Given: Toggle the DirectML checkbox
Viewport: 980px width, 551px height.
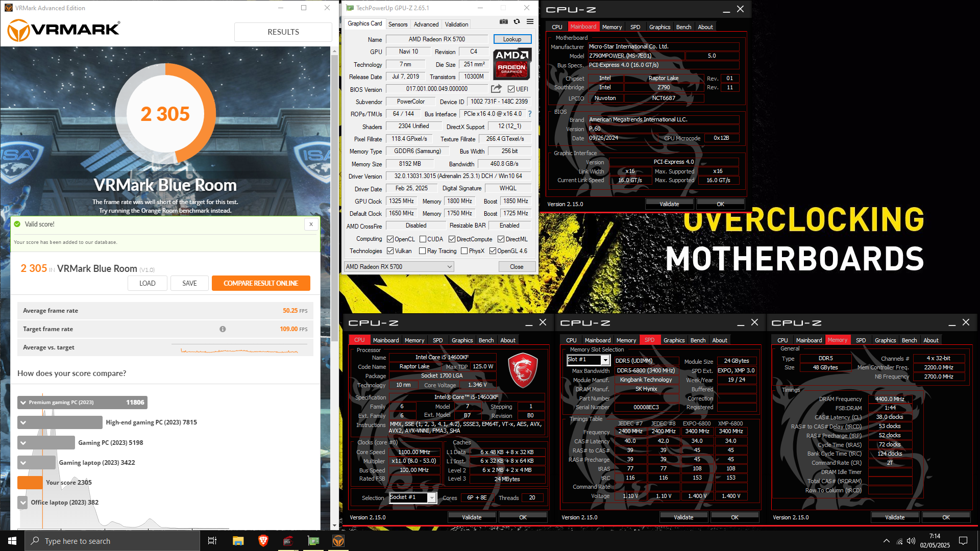Looking at the screenshot, I should coord(501,239).
